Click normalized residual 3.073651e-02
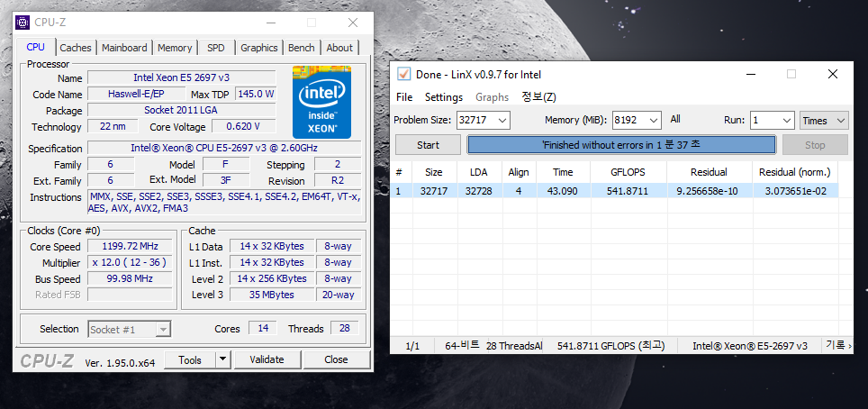 794,191
